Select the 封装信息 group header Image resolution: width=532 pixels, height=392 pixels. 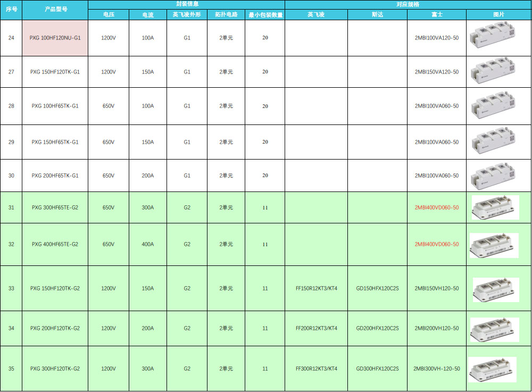tap(186, 4)
